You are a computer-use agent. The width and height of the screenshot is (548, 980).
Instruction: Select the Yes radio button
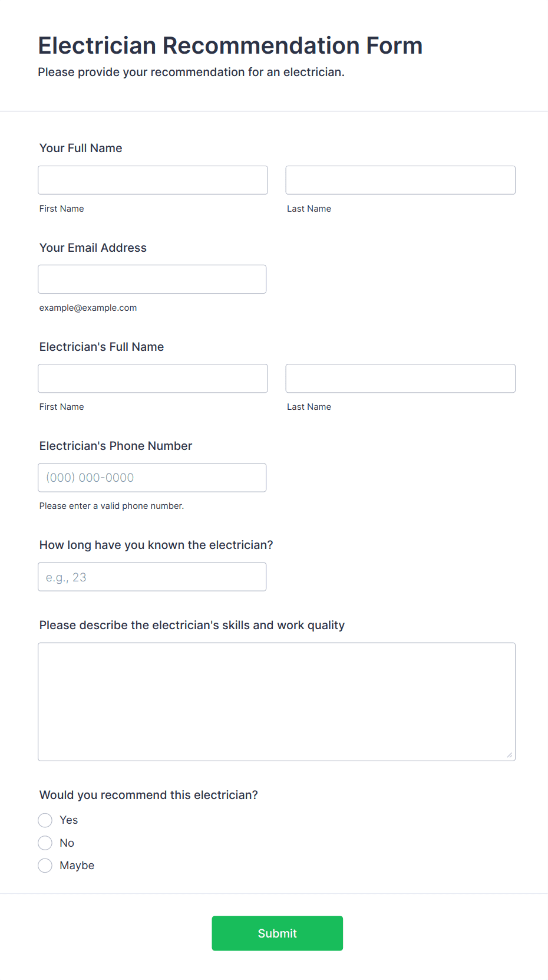click(x=45, y=820)
